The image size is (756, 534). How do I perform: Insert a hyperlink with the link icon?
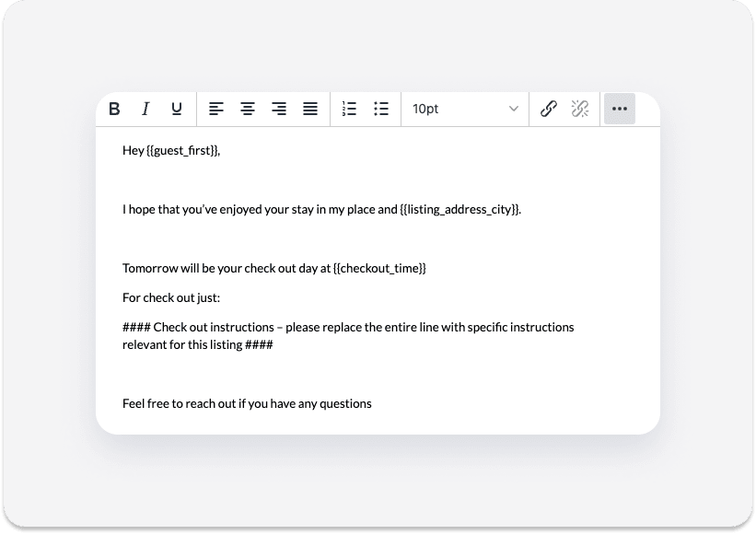click(x=548, y=109)
